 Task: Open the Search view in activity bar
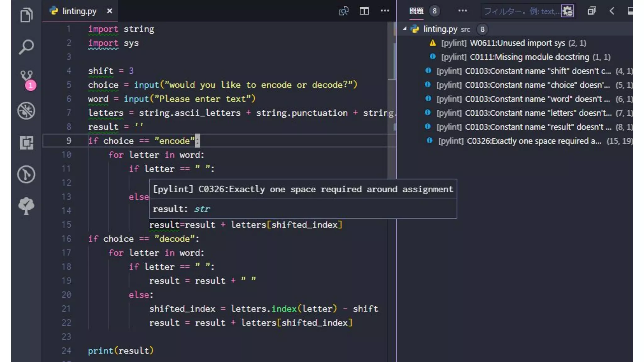(26, 47)
